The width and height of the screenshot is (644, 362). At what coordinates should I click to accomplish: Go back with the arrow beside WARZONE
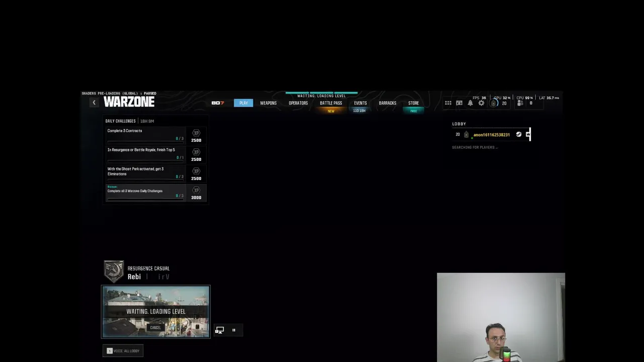coord(94,103)
